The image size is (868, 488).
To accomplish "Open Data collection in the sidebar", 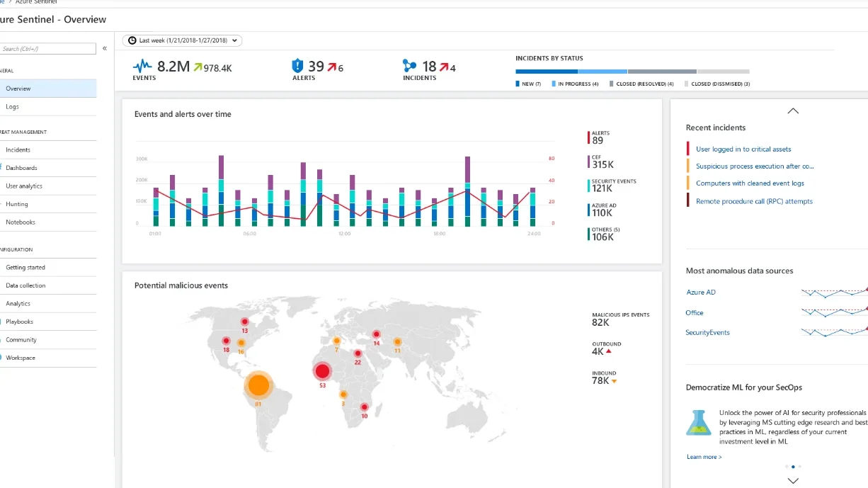I will point(48,285).
